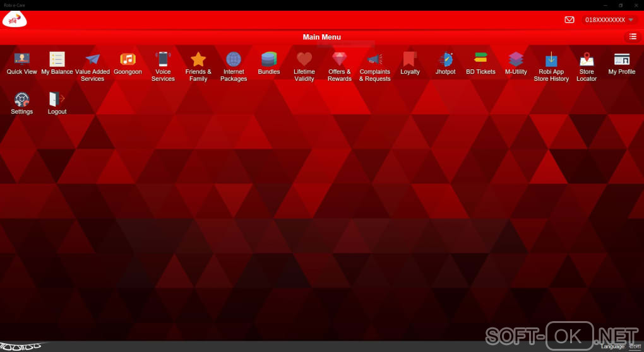644x352 pixels.
Task: Click the Language label text
Action: 612,347
